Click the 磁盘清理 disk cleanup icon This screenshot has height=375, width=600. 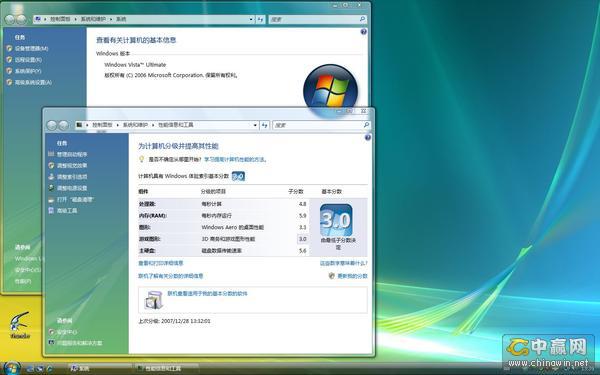pos(51,199)
